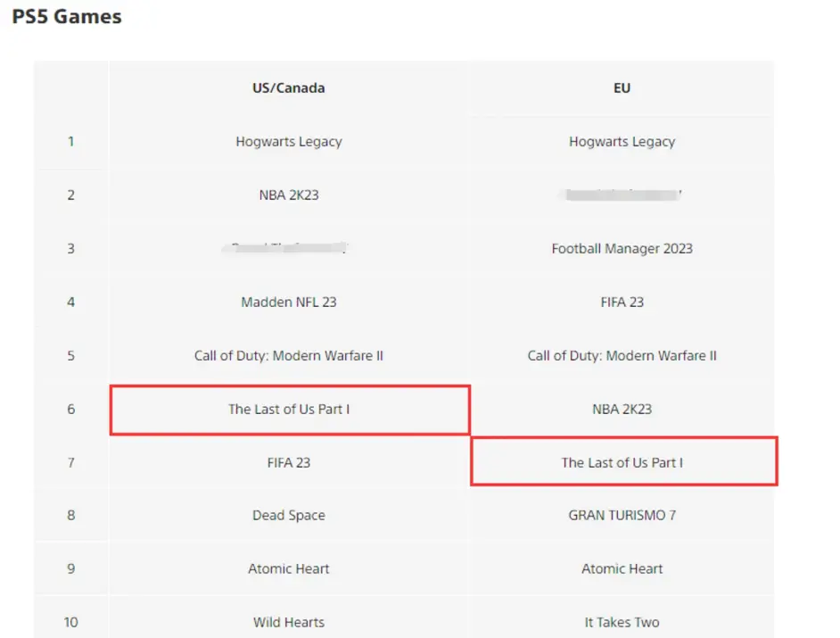
Task: Click highlighted The Last of Us Part I under EU
Action: [622, 462]
